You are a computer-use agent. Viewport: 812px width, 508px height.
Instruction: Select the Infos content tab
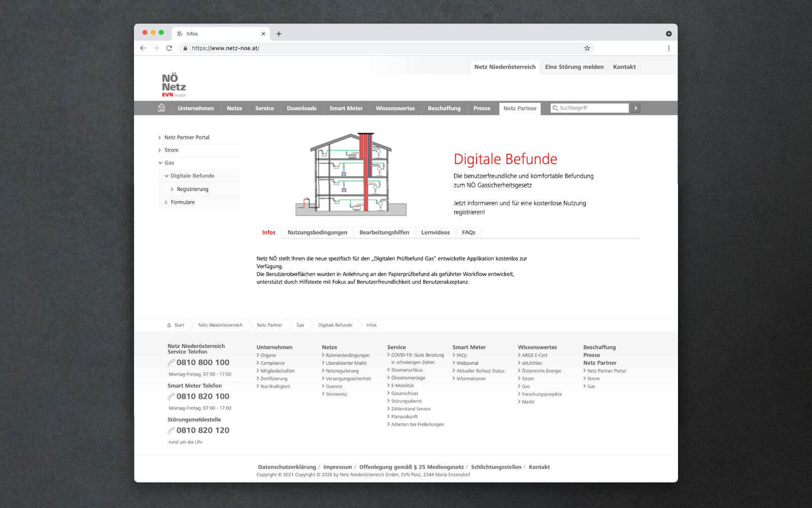click(268, 232)
